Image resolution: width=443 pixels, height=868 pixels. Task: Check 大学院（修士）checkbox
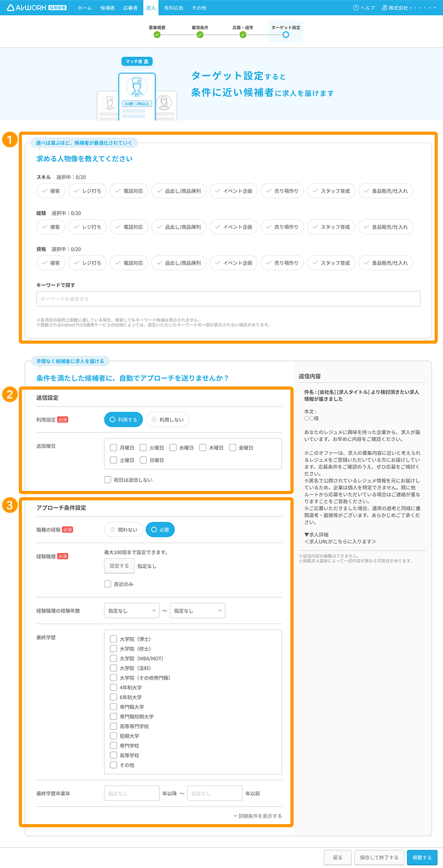[113, 649]
